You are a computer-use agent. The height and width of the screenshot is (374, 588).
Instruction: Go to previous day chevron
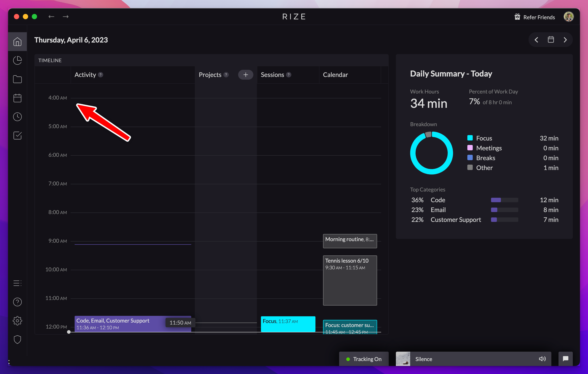tap(536, 40)
